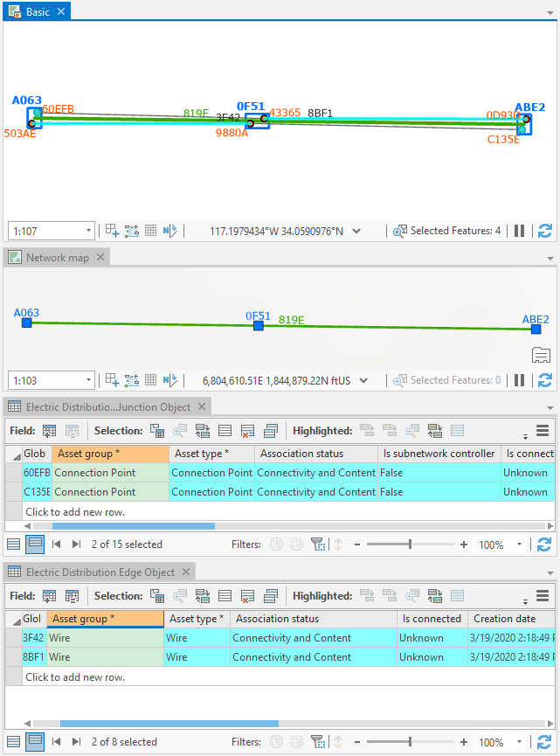The height and width of the screenshot is (756, 560).
Task: Clear selection in the Junction Object table
Action: pyautogui.click(x=247, y=431)
